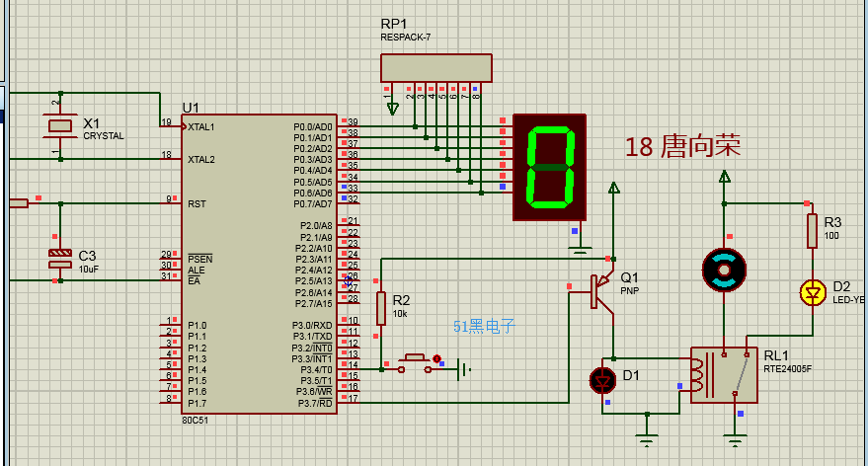Screen dimensions: 868x466
Task: Click the P2.7/A15 pin label
Action: [x=314, y=304]
